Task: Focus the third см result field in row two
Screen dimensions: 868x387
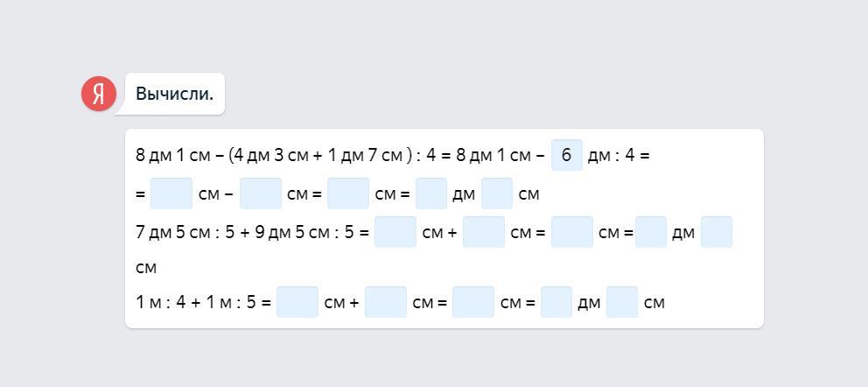Action: pos(348,193)
